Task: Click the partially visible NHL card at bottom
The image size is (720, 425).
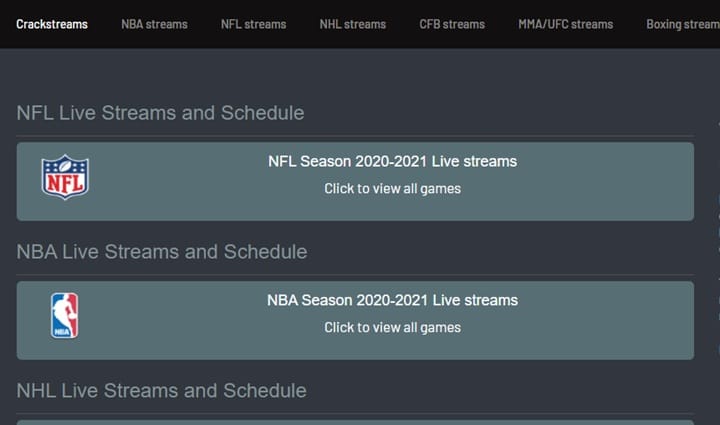Action: point(355,422)
